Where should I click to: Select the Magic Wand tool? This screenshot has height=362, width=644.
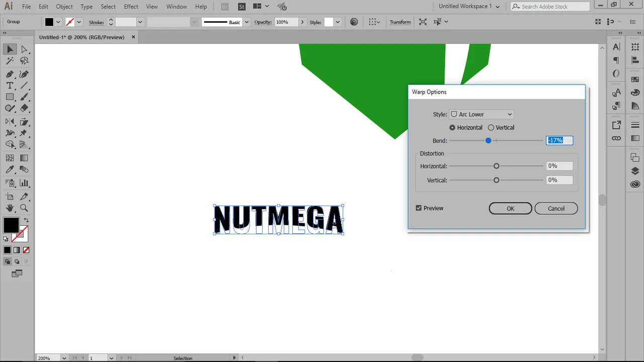click(x=10, y=61)
